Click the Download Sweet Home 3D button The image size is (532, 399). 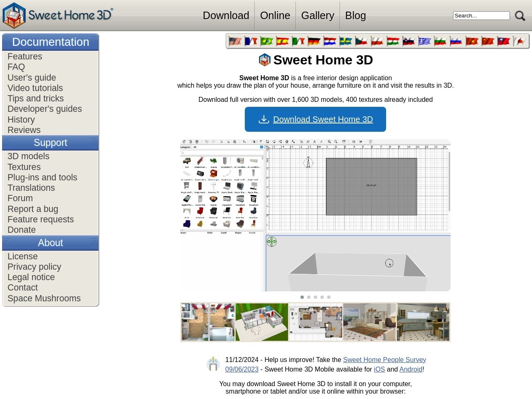(x=315, y=119)
